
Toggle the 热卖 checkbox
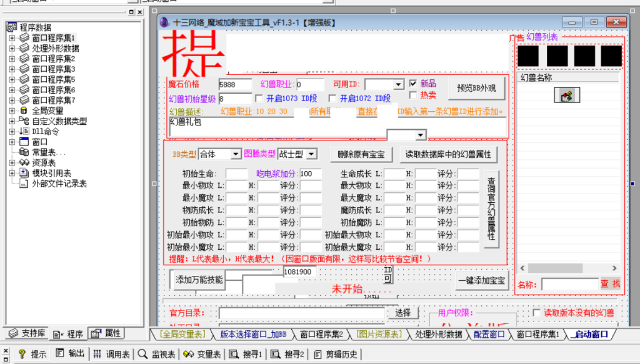coord(413,95)
